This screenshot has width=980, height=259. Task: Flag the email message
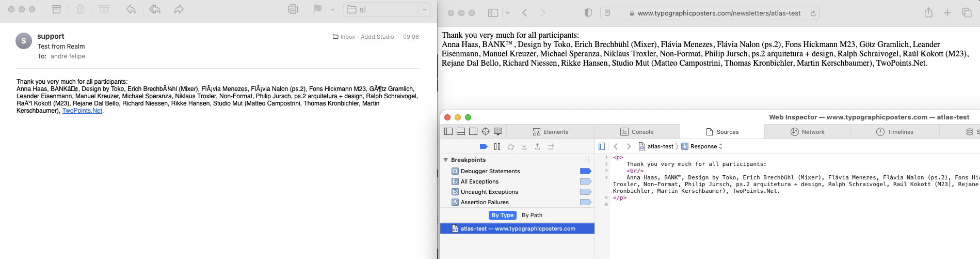tap(317, 9)
